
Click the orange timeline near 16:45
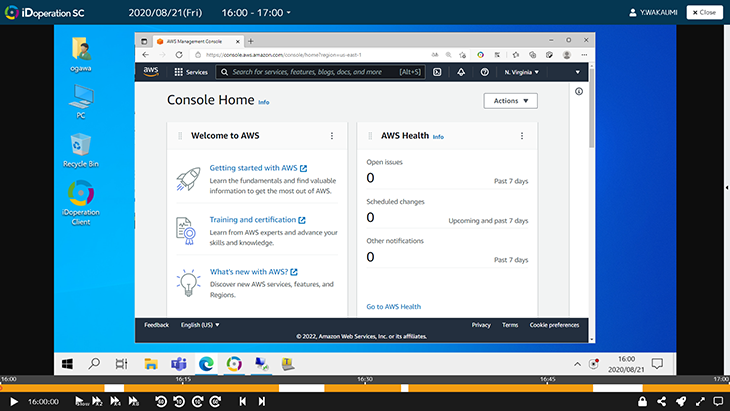click(548, 387)
